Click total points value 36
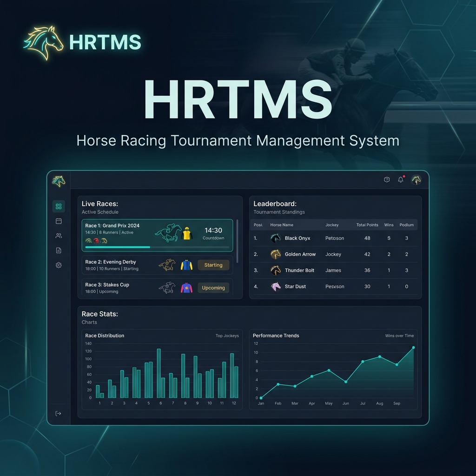 (x=367, y=271)
